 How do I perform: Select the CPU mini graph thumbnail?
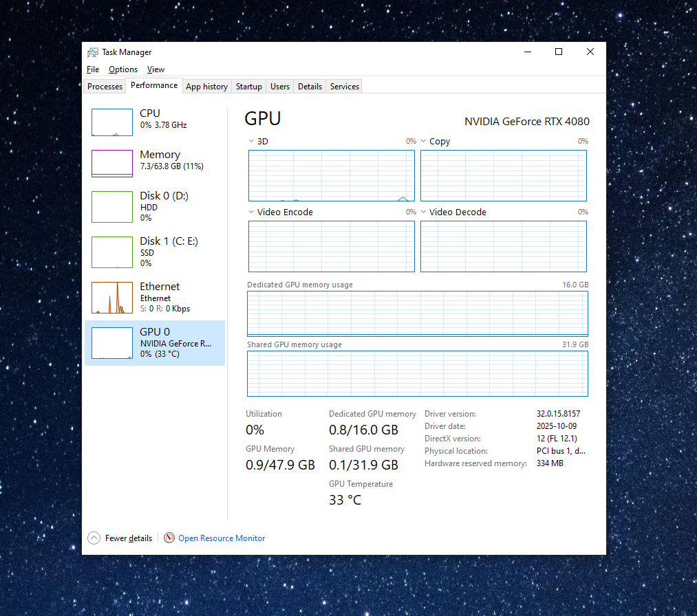(112, 122)
